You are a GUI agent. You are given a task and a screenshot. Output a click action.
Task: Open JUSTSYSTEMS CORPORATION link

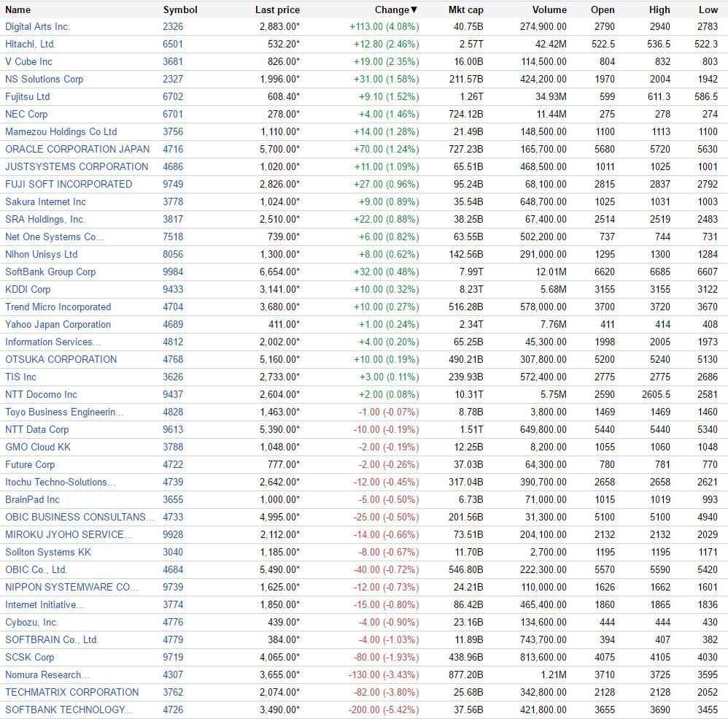click(77, 166)
